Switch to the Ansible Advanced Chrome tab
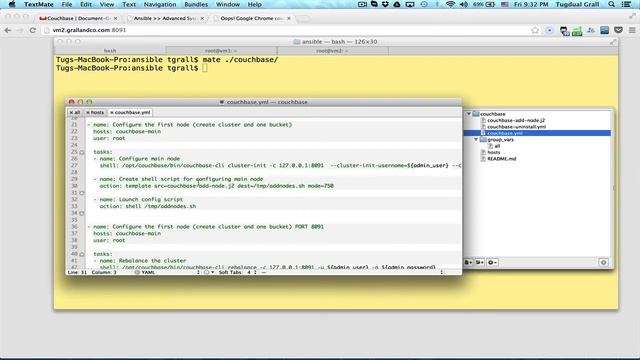 pyautogui.click(x=165, y=18)
